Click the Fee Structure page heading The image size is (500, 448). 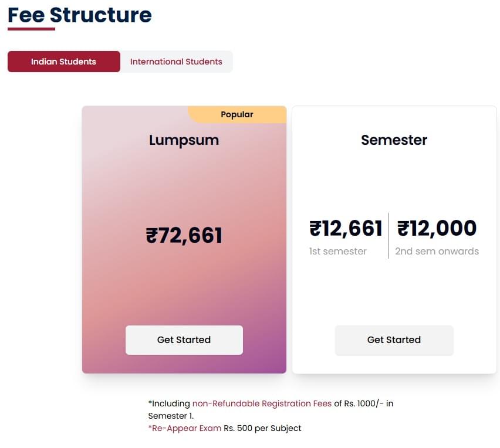pyautogui.click(x=79, y=15)
